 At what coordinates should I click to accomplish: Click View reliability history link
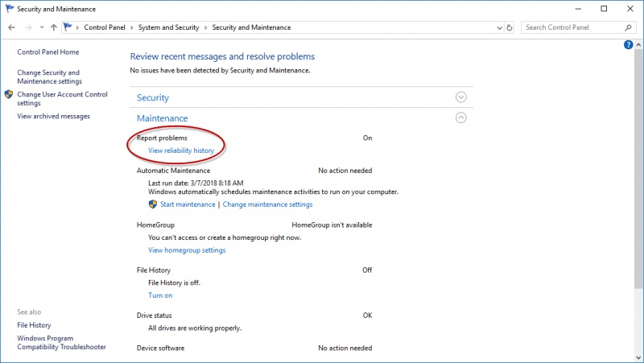tap(181, 151)
